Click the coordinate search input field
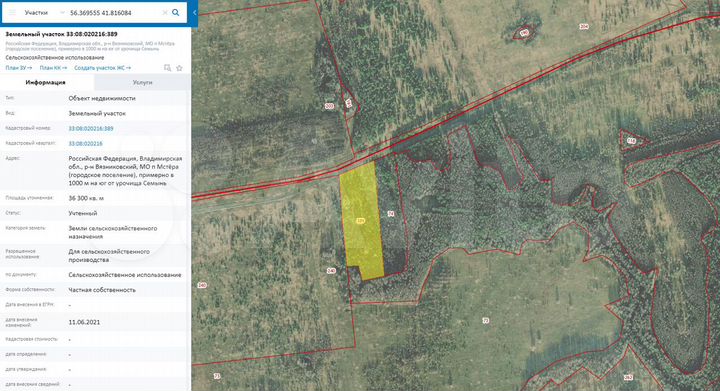 pos(115,13)
